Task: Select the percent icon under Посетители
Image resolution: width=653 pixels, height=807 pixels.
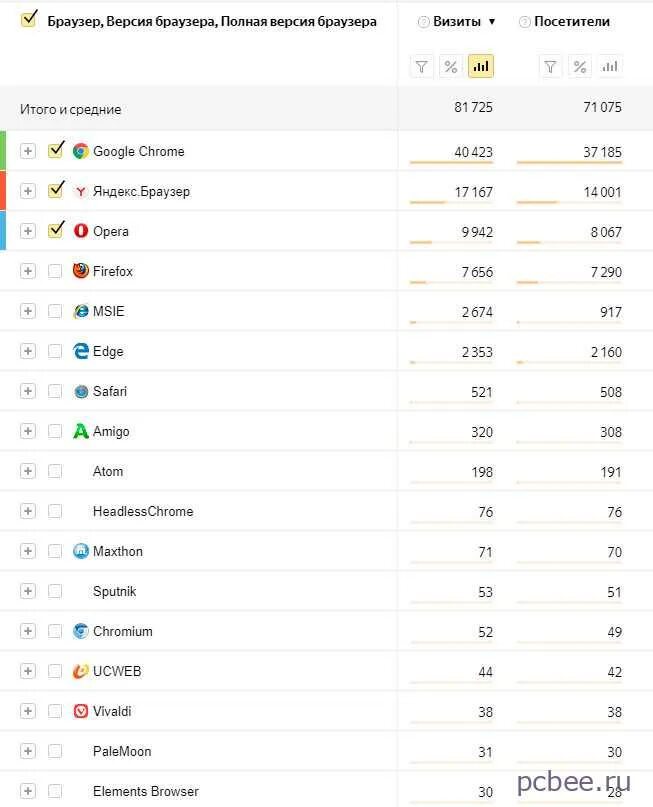Action: click(x=580, y=67)
